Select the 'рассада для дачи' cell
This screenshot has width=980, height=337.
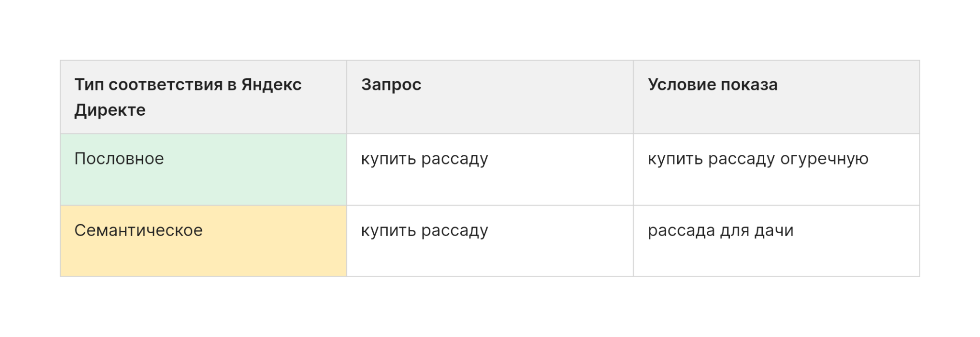click(x=776, y=241)
